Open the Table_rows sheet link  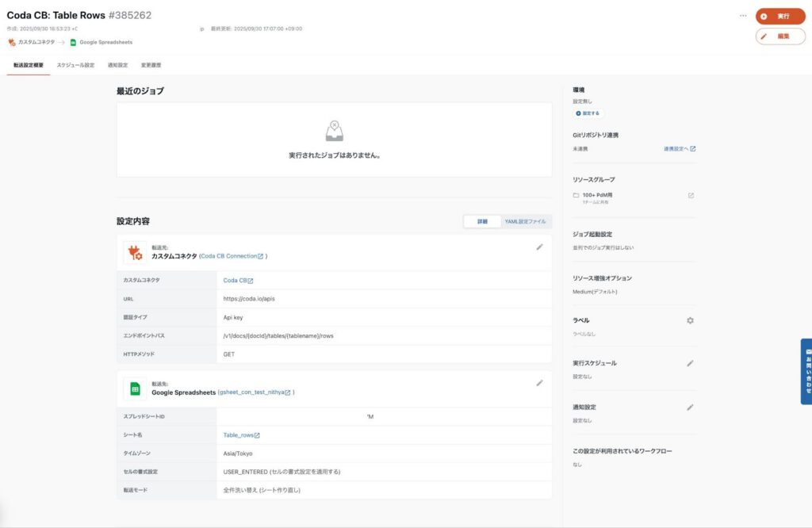coord(241,435)
